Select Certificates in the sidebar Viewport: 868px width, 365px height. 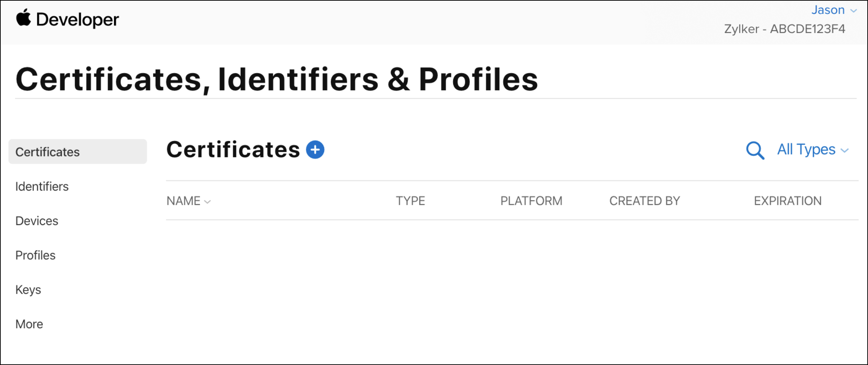(x=48, y=152)
